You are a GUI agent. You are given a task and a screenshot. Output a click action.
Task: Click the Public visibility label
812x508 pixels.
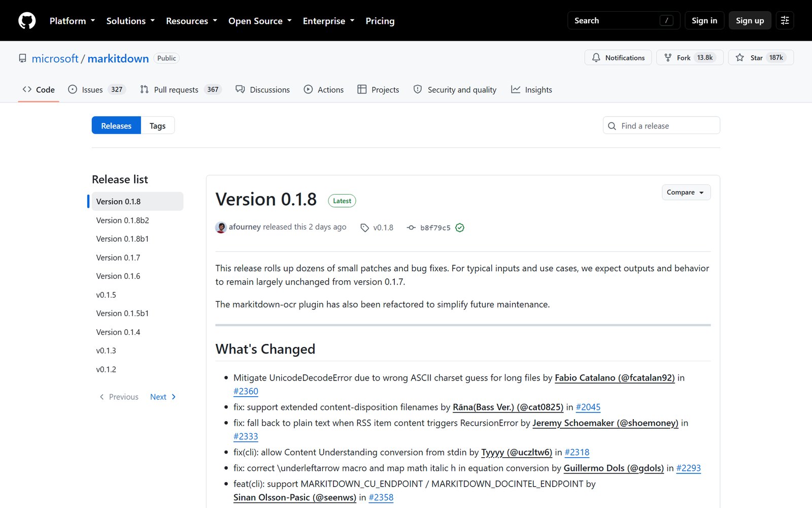coord(166,58)
